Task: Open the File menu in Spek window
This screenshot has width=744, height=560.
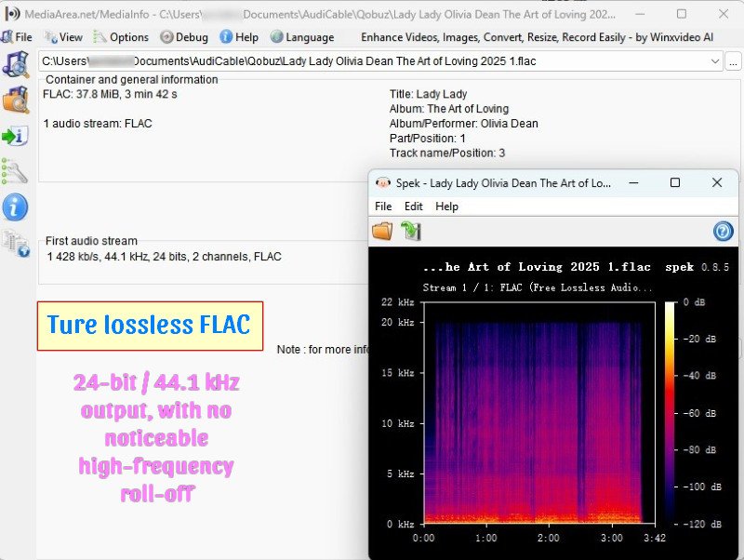Action: click(383, 207)
